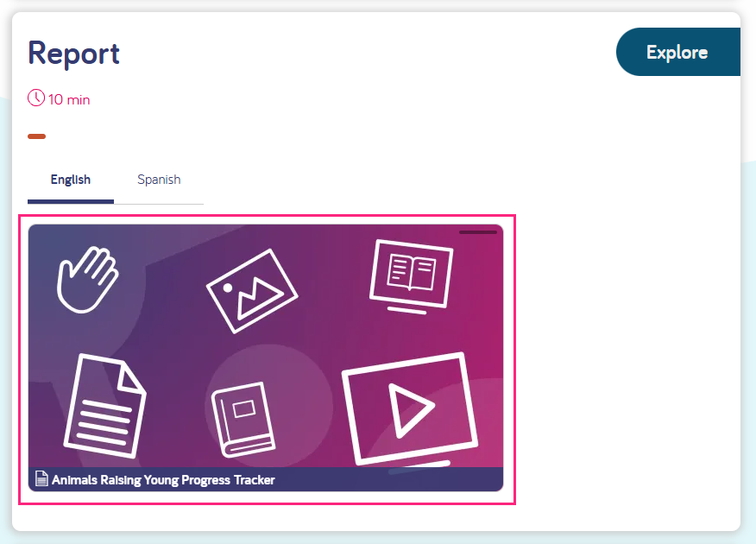Click the Report page heading
The image size is (756, 544).
(x=73, y=54)
